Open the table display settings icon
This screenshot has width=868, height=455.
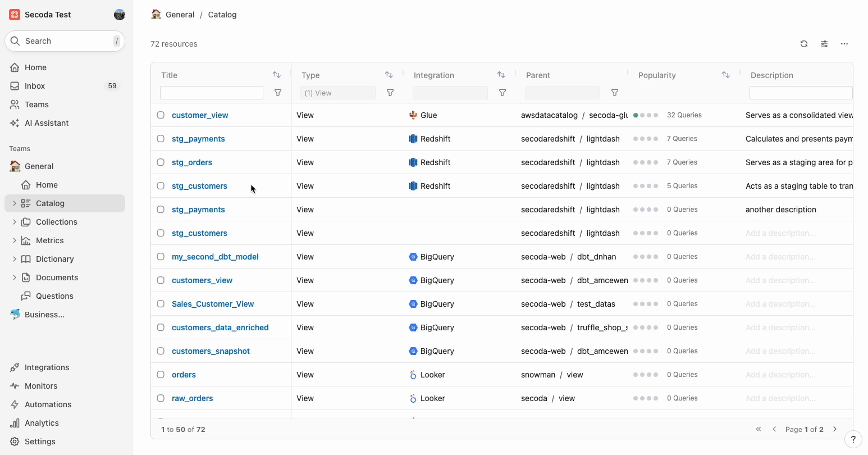824,44
